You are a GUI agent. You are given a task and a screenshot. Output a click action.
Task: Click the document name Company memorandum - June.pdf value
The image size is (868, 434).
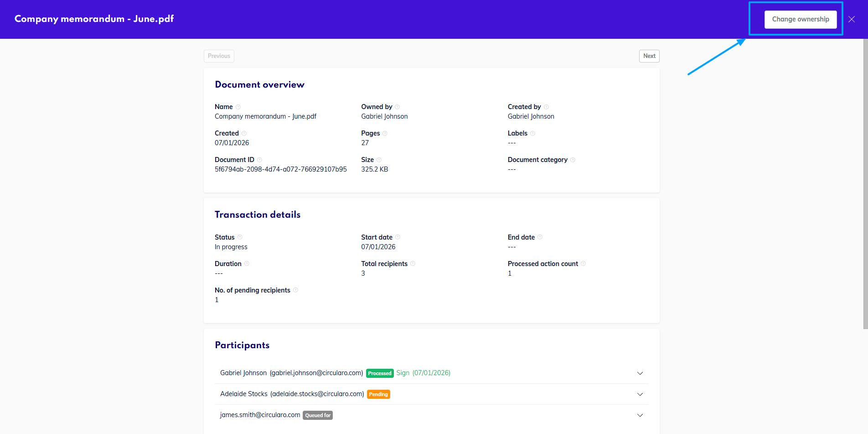[x=265, y=116]
